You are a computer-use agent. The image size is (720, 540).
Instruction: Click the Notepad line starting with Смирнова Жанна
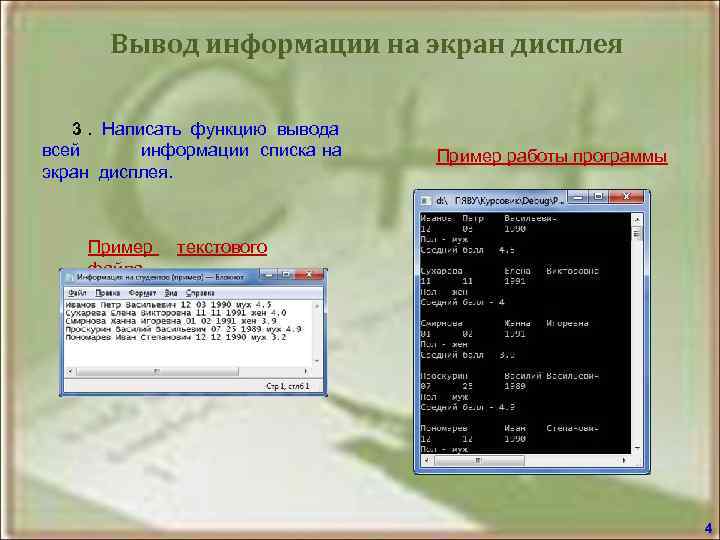[171, 321]
